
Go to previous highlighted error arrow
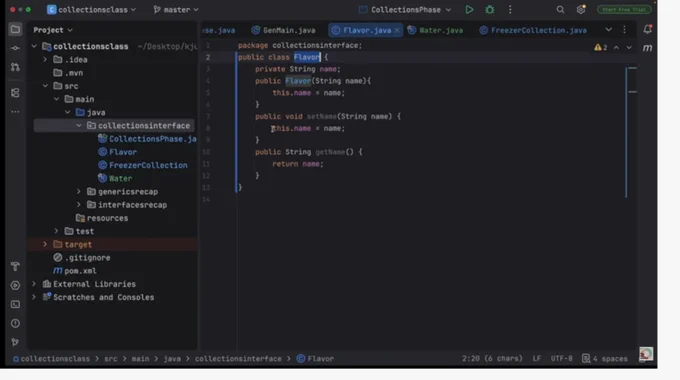tap(616, 47)
